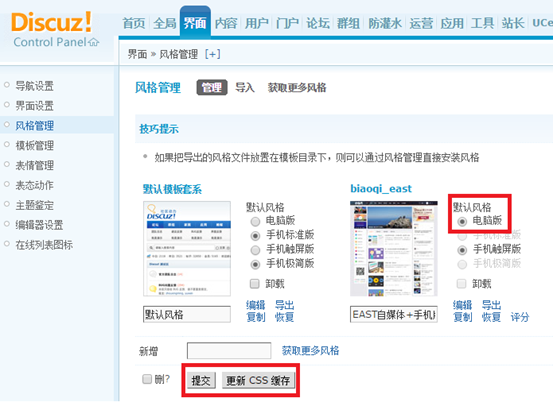This screenshot has width=554, height=407.
Task: Open the 论坛 top navigation tab
Action: pyautogui.click(x=318, y=23)
